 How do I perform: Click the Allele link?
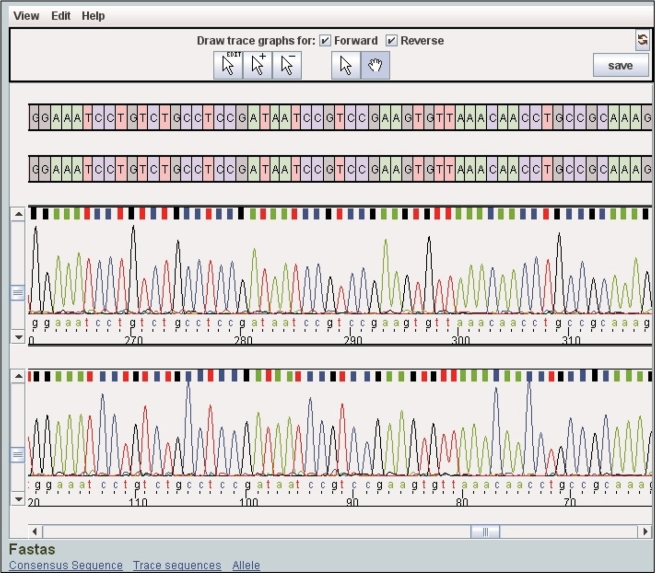[x=246, y=565]
